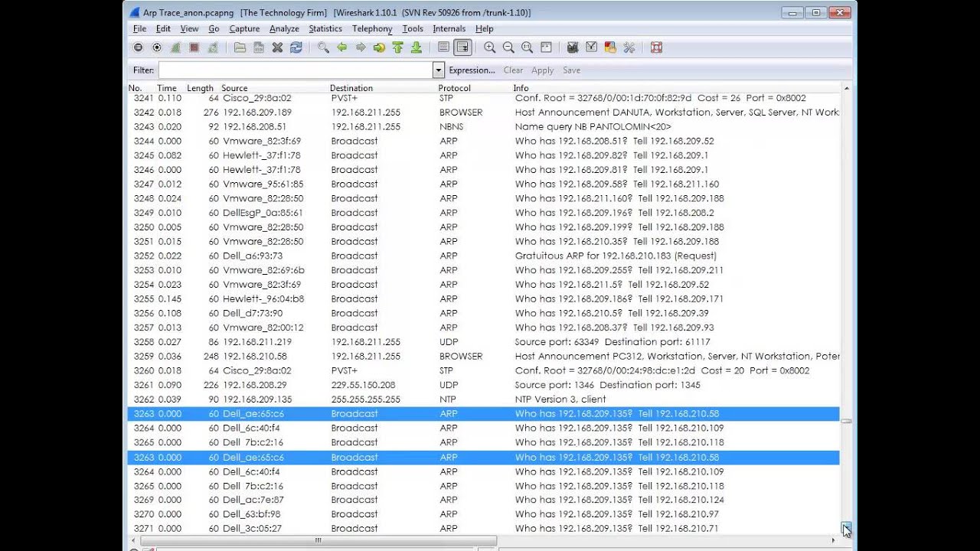Select packet 3260 STP Conf. Root row
Viewport: 980px width, 551px height.
coord(484,370)
